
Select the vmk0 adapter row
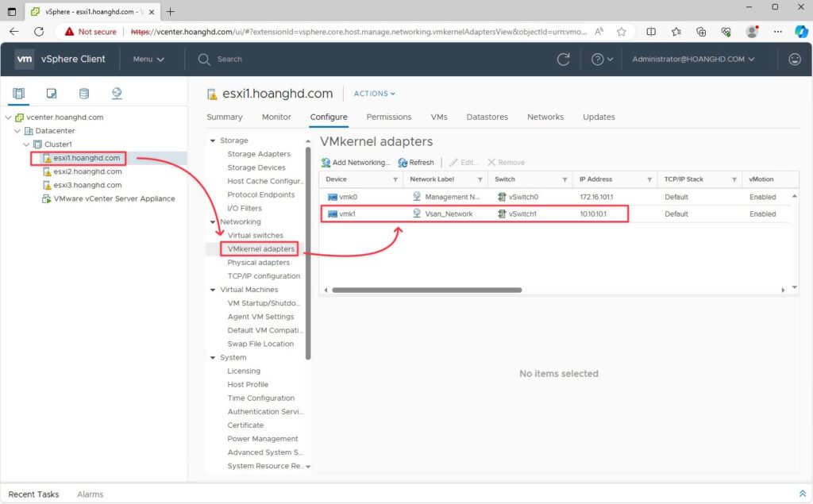[555, 197]
